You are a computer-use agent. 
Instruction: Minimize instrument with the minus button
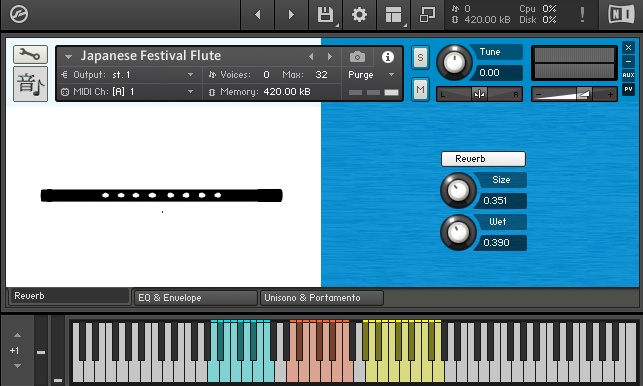coord(628,62)
